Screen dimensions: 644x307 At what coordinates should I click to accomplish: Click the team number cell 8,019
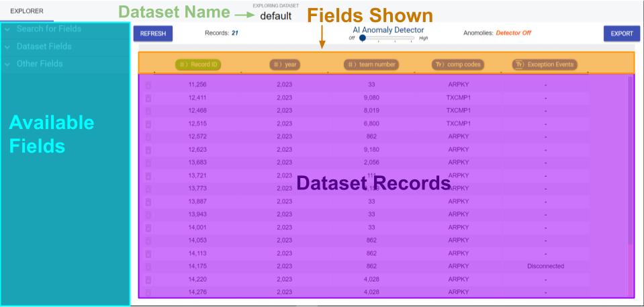[371, 111]
